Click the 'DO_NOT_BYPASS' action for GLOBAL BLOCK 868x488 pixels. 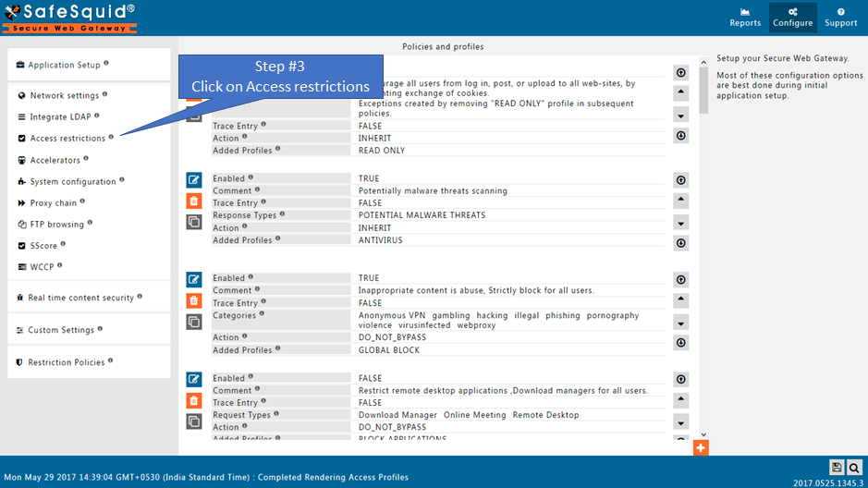pyautogui.click(x=392, y=337)
